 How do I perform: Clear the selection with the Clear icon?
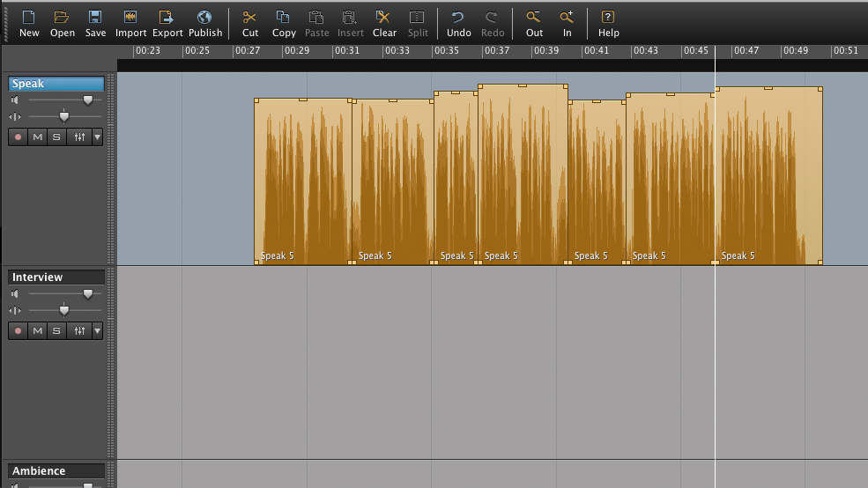(x=383, y=18)
